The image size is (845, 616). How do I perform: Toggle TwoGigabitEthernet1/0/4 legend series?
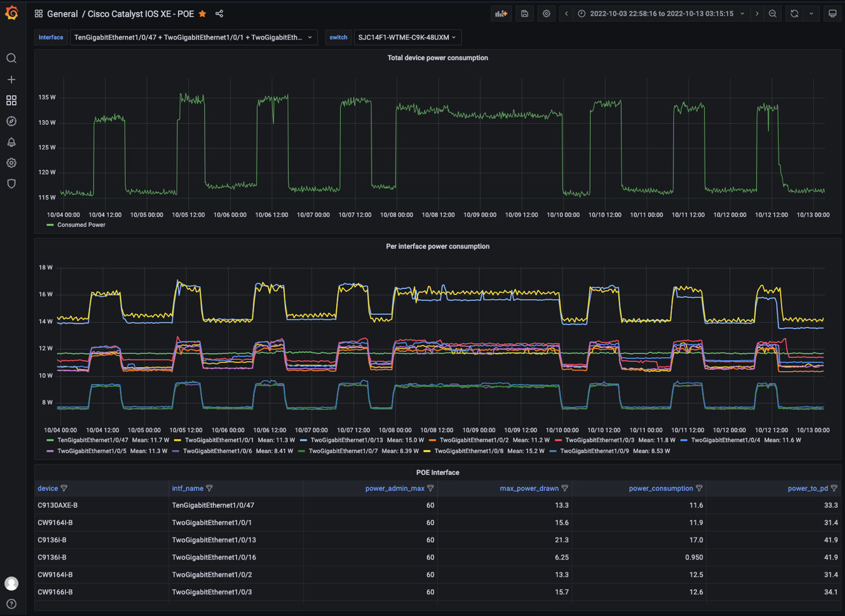pos(725,440)
